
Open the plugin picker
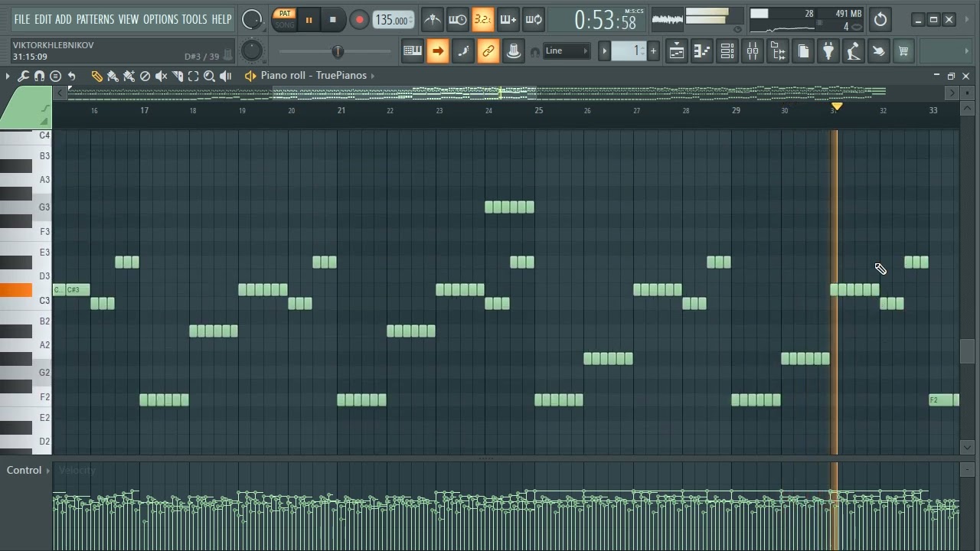pyautogui.click(x=828, y=51)
